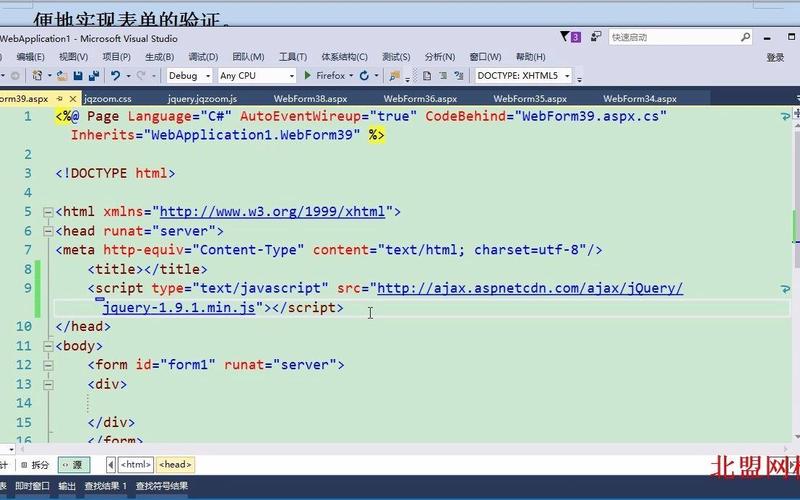
Task: Collapse the form element on line 12
Action: [x=48, y=365]
